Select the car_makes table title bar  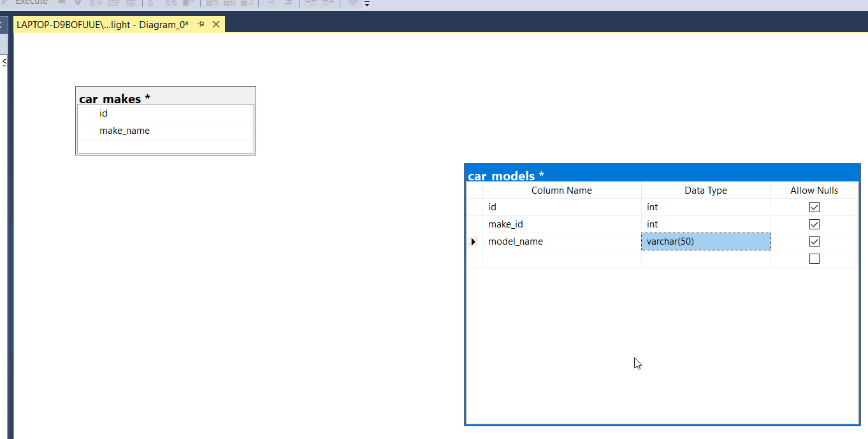[166, 98]
